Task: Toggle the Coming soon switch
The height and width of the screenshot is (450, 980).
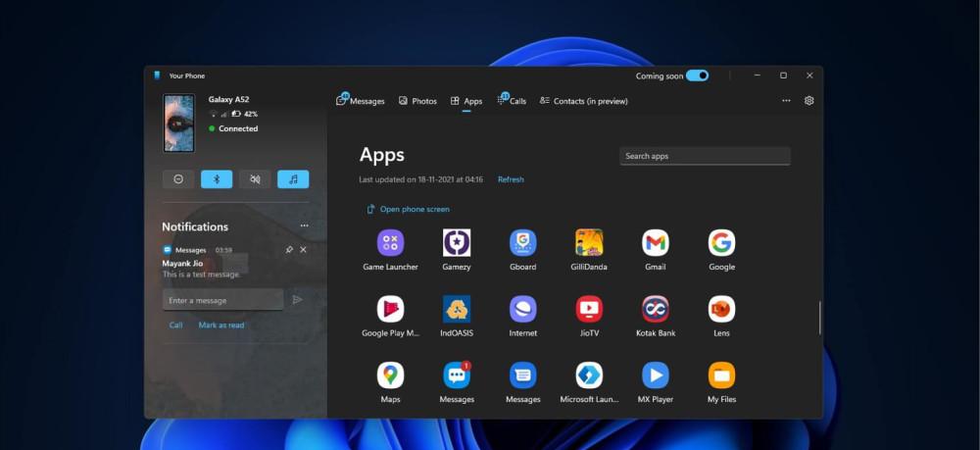Action: pos(697,75)
